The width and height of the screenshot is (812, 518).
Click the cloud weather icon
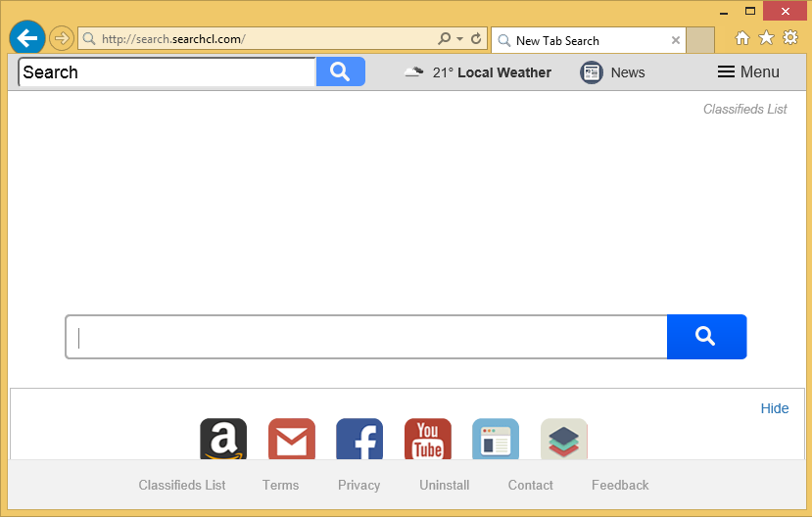pos(413,71)
